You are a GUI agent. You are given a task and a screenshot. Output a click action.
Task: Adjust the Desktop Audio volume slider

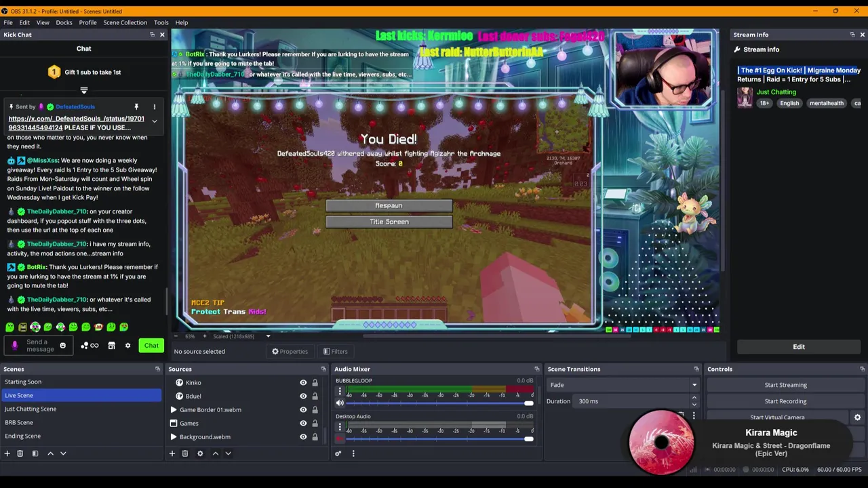439,439
